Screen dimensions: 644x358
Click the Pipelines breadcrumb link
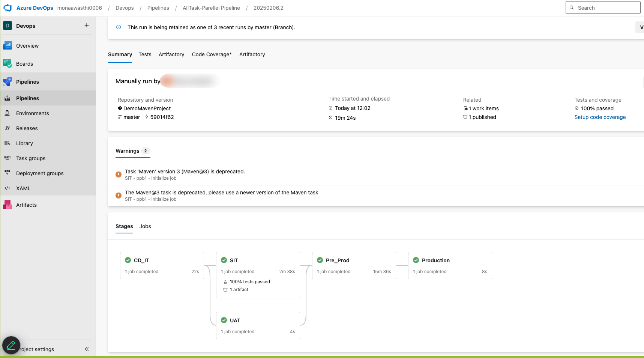click(158, 8)
